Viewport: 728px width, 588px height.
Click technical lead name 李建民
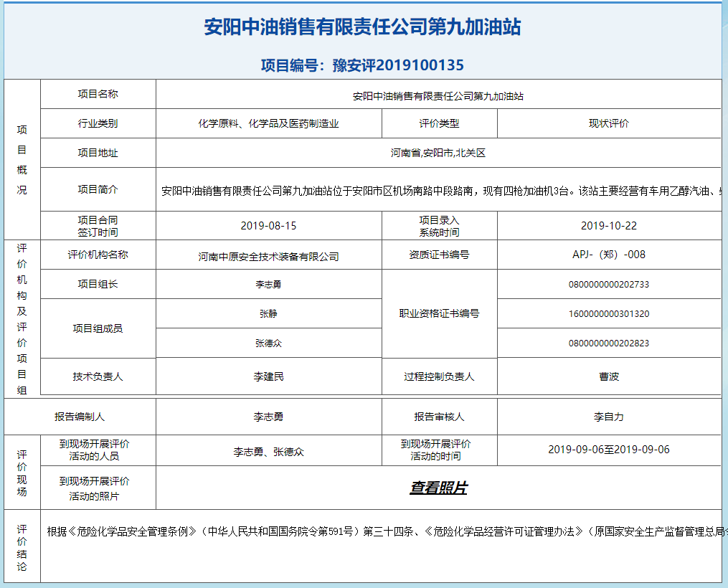pos(269,376)
